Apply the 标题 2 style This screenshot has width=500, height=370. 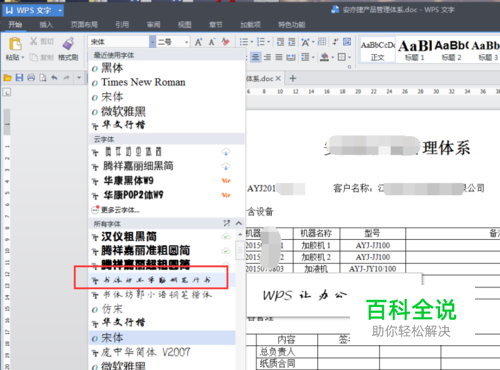(451, 50)
